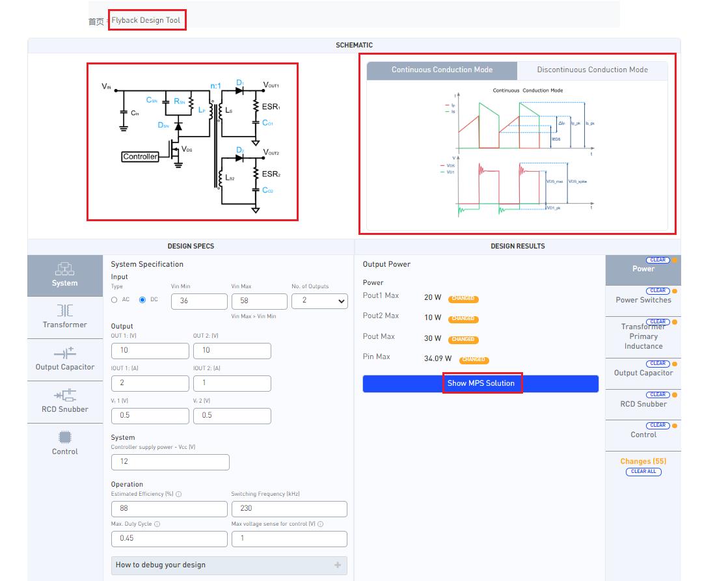Click info icon beside Max. Duty Cycle

pos(157,524)
